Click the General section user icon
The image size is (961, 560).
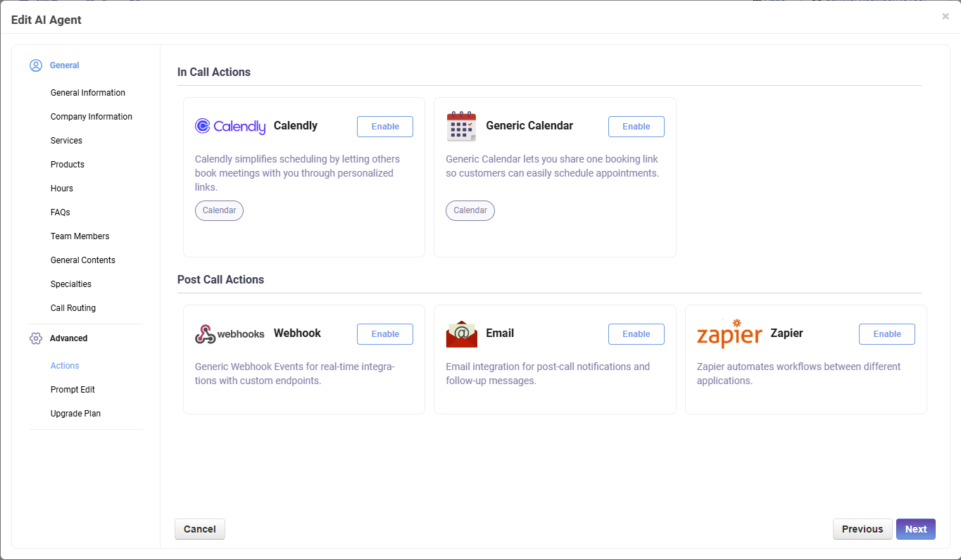pos(36,65)
